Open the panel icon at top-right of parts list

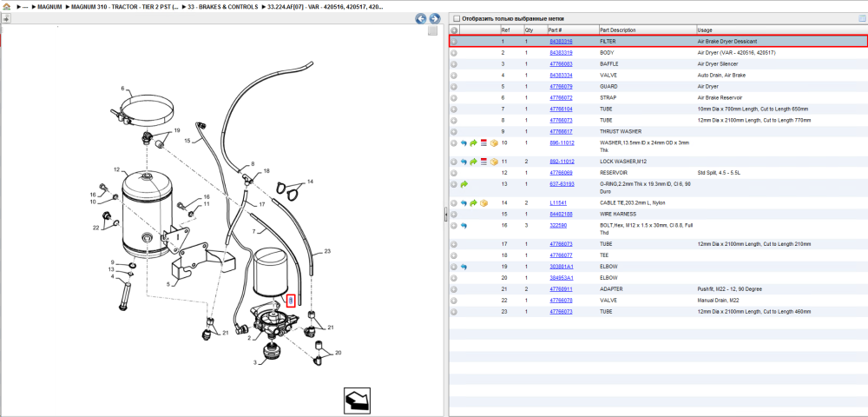[861, 18]
